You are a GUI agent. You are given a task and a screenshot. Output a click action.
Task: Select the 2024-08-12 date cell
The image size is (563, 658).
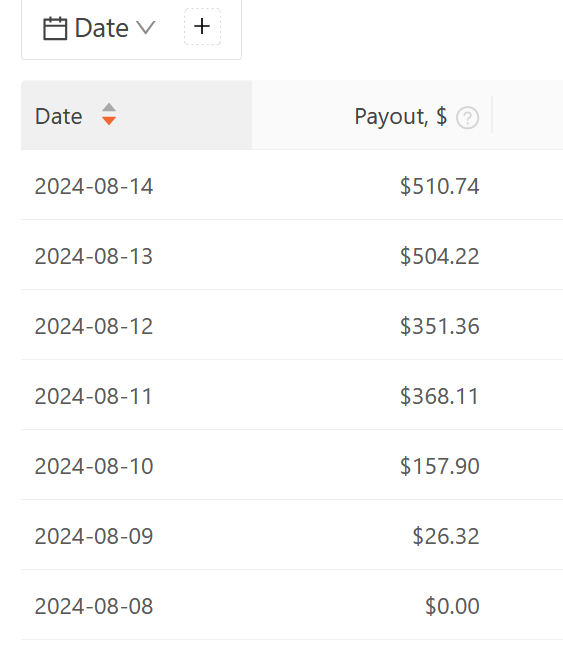[94, 326]
